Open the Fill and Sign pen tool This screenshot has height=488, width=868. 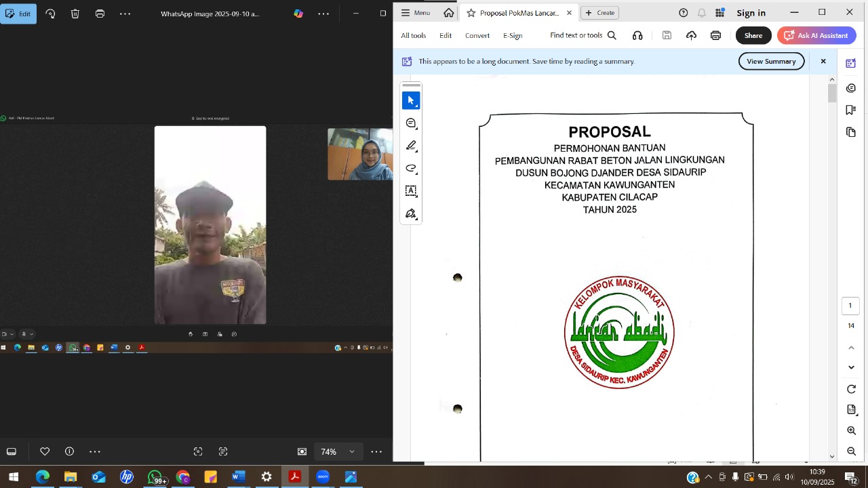[411, 214]
